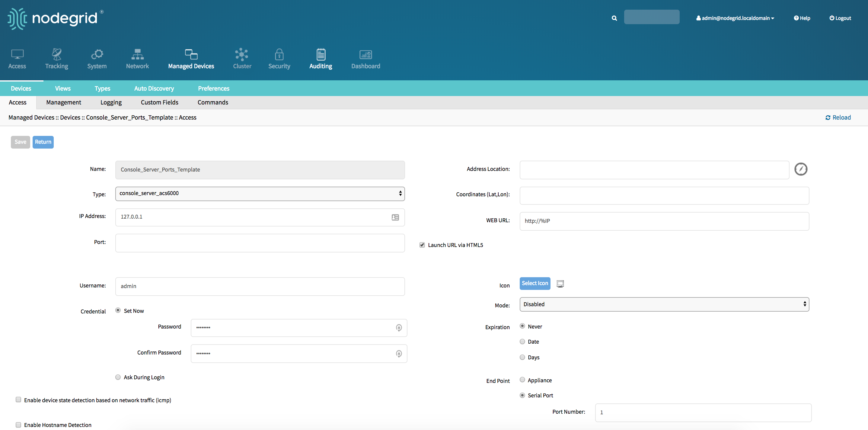This screenshot has height=430, width=868.
Task: Enable device state detection (icmp) checkbox
Action: [18, 400]
